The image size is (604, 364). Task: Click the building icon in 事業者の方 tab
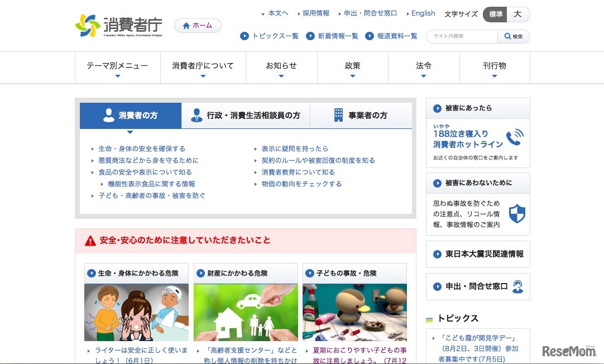pos(338,115)
